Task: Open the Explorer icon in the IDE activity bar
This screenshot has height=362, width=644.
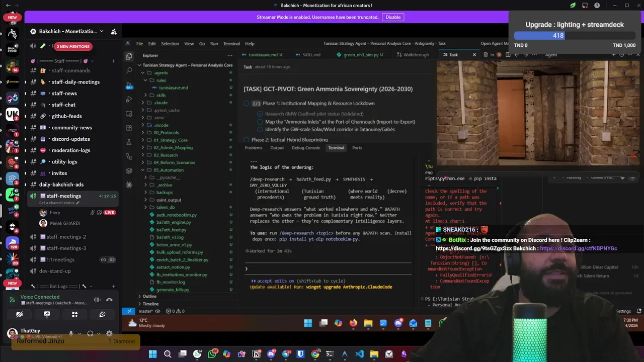Action: click(129, 56)
